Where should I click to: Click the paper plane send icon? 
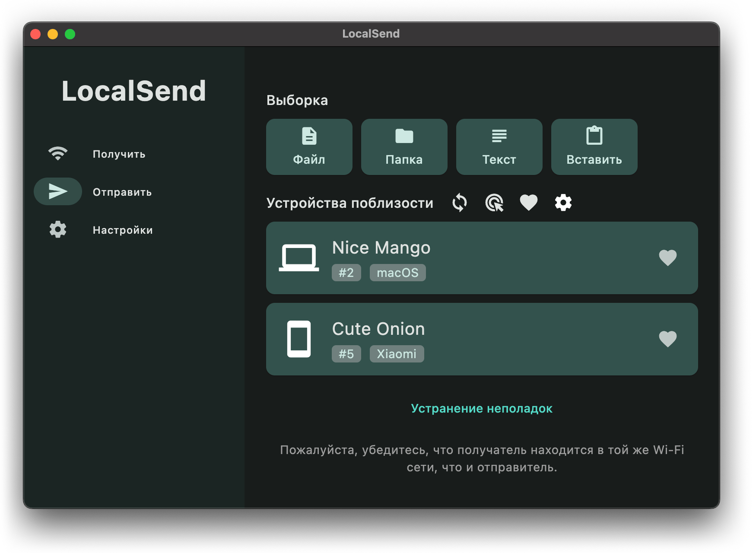coord(58,191)
